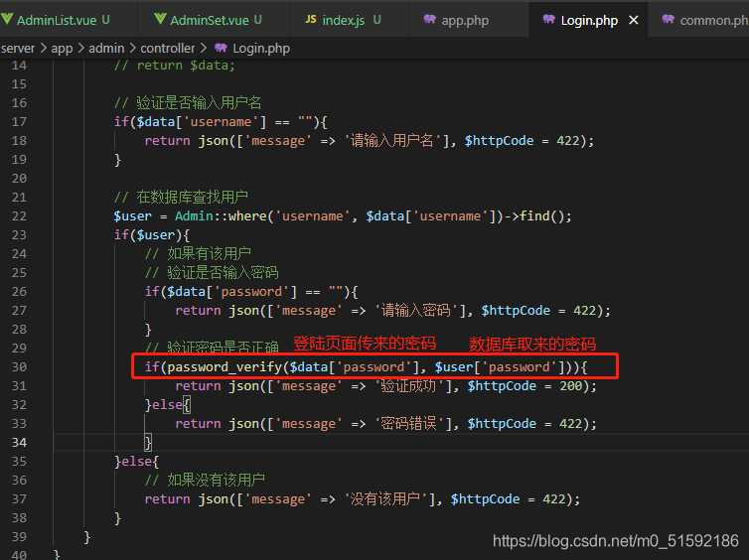Close the Login.php tab

click(x=634, y=20)
